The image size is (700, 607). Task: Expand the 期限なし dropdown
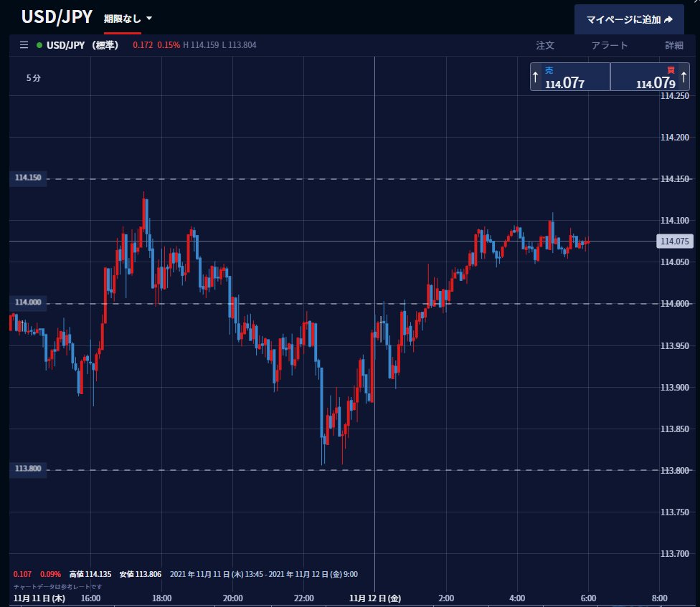point(128,19)
